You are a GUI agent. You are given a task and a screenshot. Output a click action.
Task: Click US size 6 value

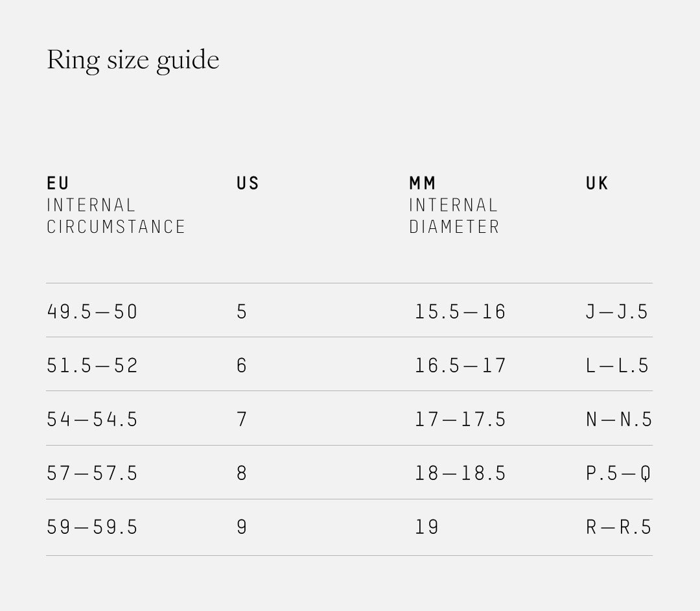click(x=242, y=366)
